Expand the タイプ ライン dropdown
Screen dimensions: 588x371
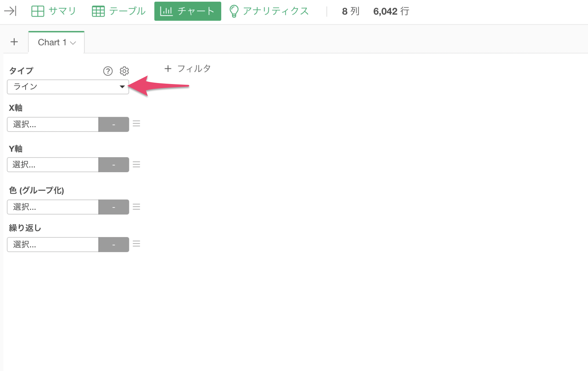[68, 87]
